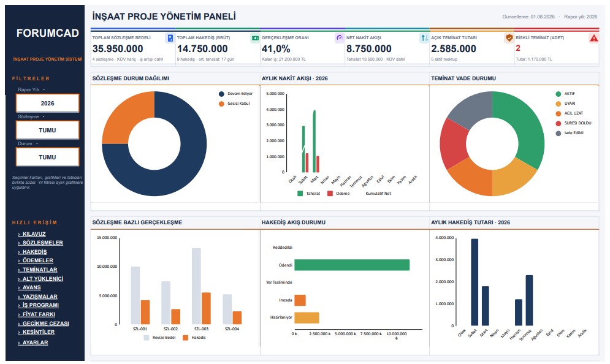Click the 2.585.000 guarantee amount
Image resolution: width=610 pixels, height=364 pixels.
[x=454, y=48]
